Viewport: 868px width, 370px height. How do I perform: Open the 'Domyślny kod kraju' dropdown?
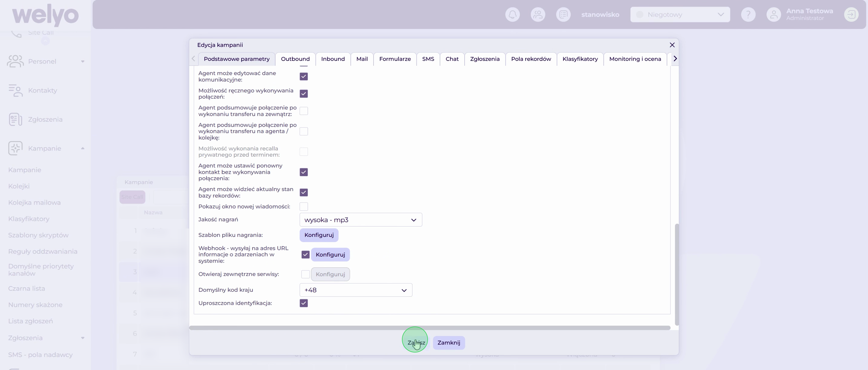point(356,290)
